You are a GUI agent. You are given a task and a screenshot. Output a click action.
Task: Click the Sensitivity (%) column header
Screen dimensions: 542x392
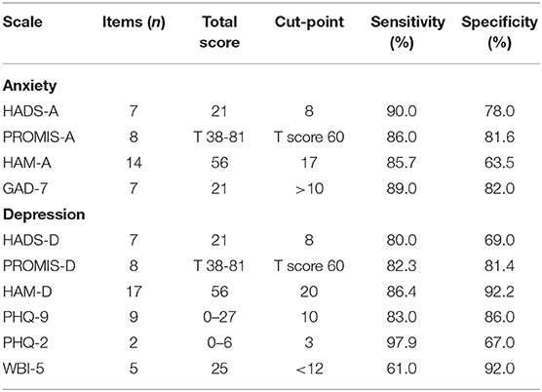pyautogui.click(x=407, y=32)
